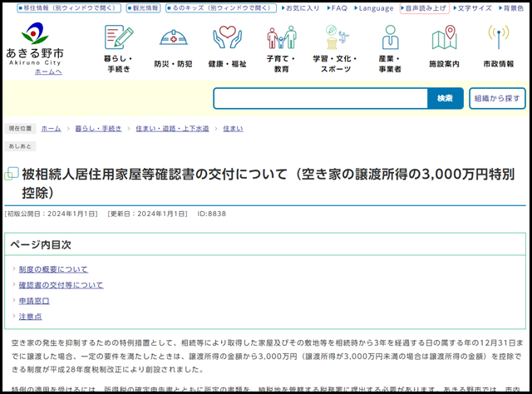Click 暮らし・手続き in the breadcrumb
The width and height of the screenshot is (532, 394).
(x=98, y=129)
